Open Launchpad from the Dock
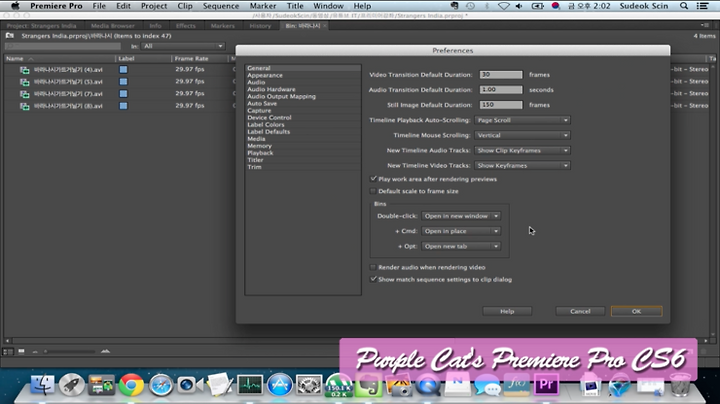Viewport: 720px width, 404px height. [71, 385]
